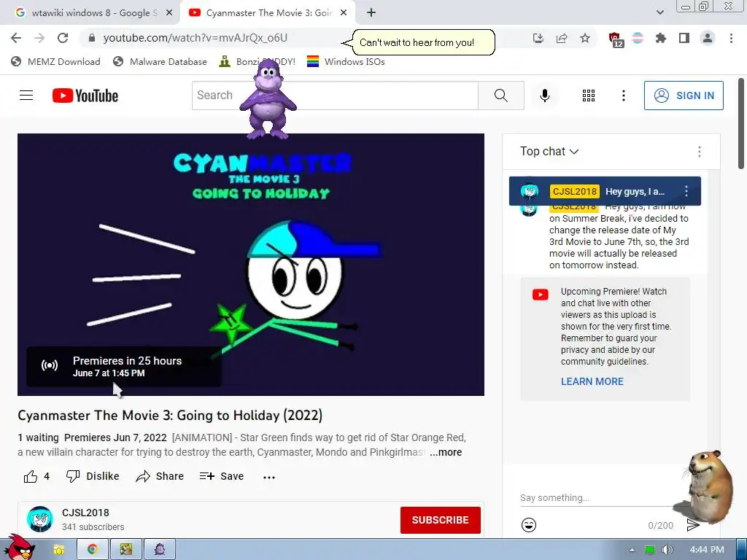The height and width of the screenshot is (560, 747).
Task: Like the video with thumbs-up icon
Action: click(x=31, y=476)
